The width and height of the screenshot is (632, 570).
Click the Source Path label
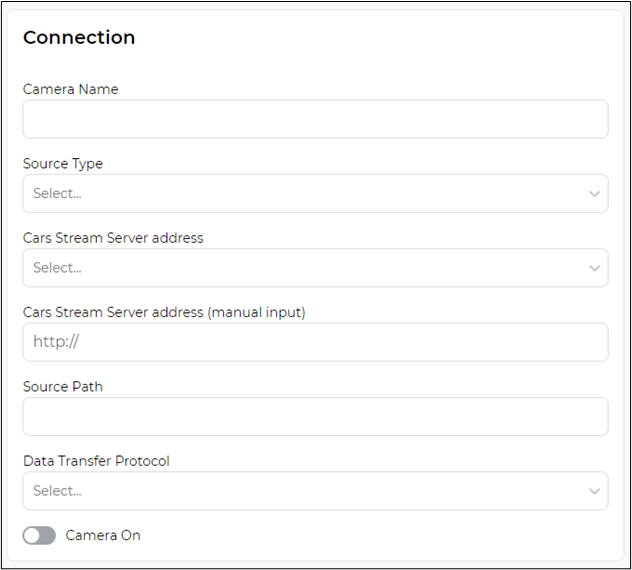coord(63,387)
